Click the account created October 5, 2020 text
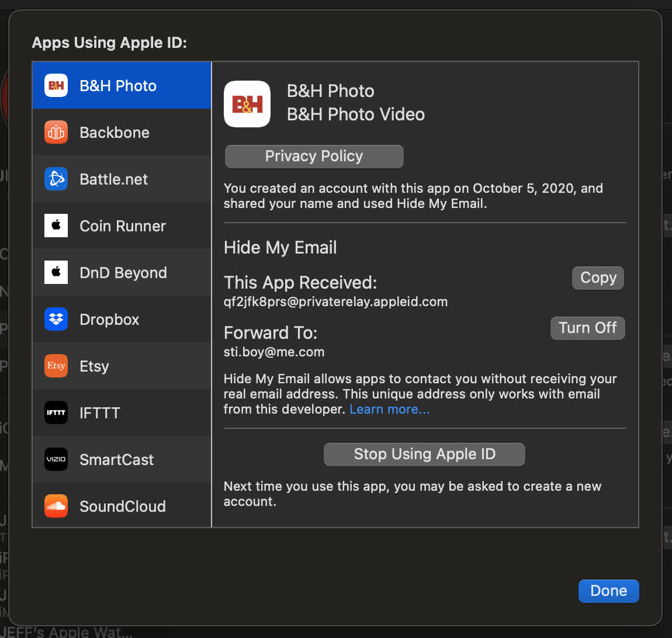 point(413,196)
